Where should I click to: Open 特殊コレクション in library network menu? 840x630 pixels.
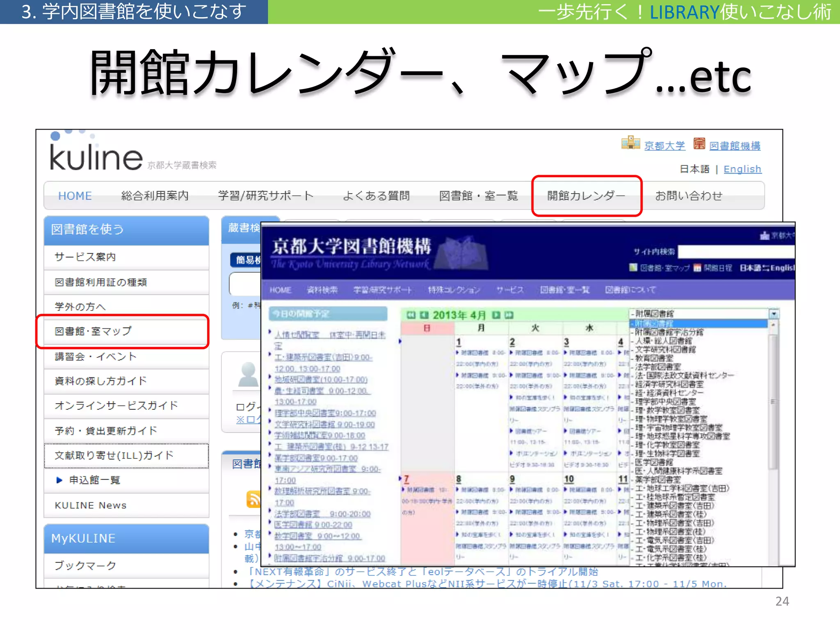pos(454,290)
